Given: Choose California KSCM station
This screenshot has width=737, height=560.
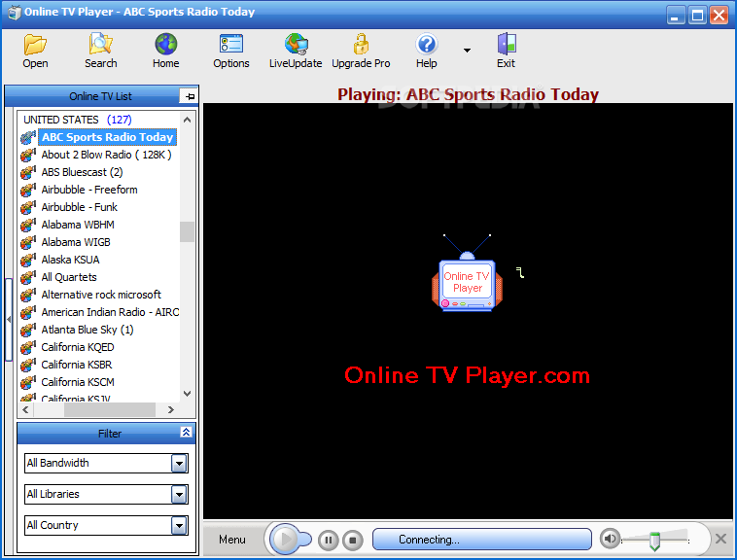Looking at the screenshot, I should point(78,382).
